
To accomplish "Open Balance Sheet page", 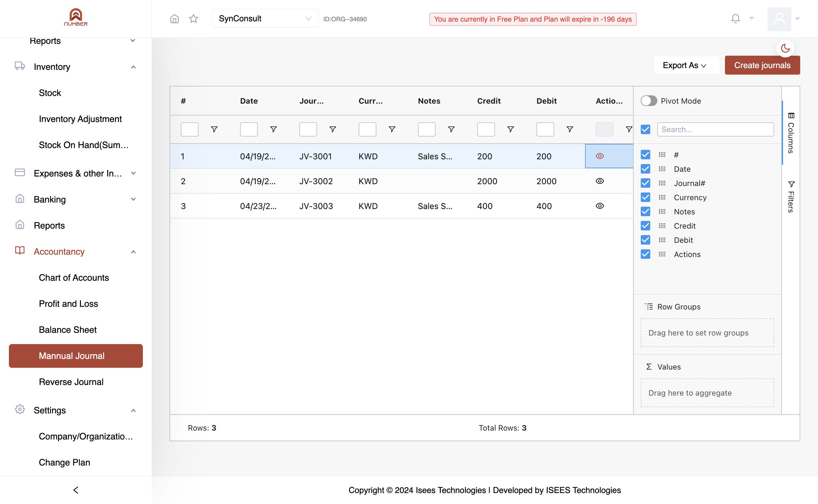I will coord(68,330).
